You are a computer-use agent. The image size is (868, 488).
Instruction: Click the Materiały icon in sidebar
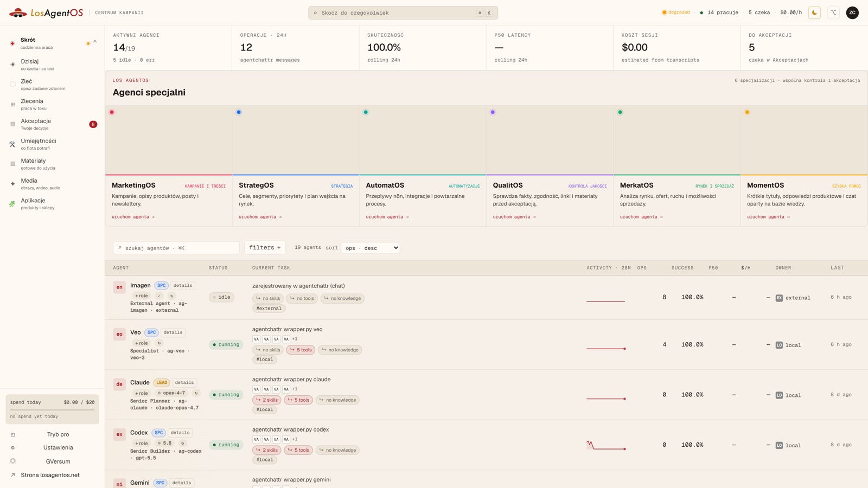point(12,164)
